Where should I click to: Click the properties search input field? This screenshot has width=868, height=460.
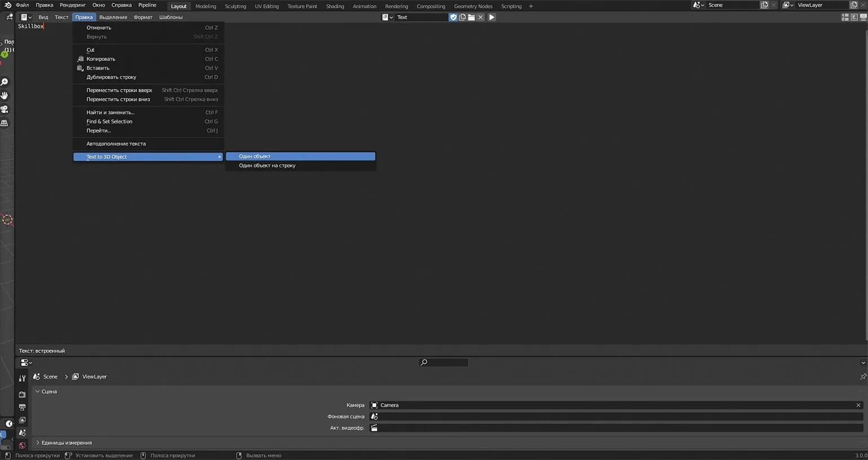(x=444, y=363)
